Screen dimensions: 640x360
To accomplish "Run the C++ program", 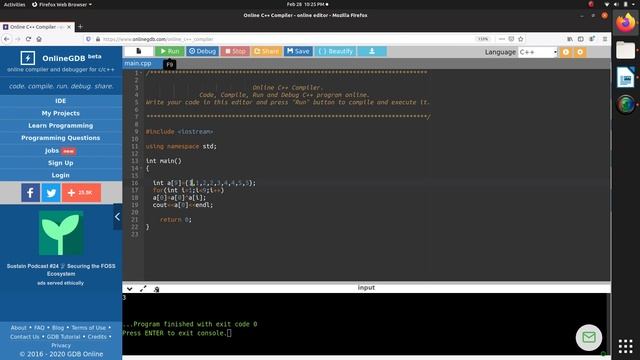I will [x=170, y=51].
